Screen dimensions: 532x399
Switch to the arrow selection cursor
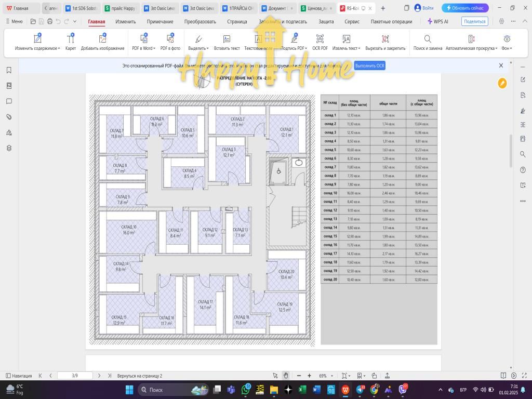pos(275,376)
